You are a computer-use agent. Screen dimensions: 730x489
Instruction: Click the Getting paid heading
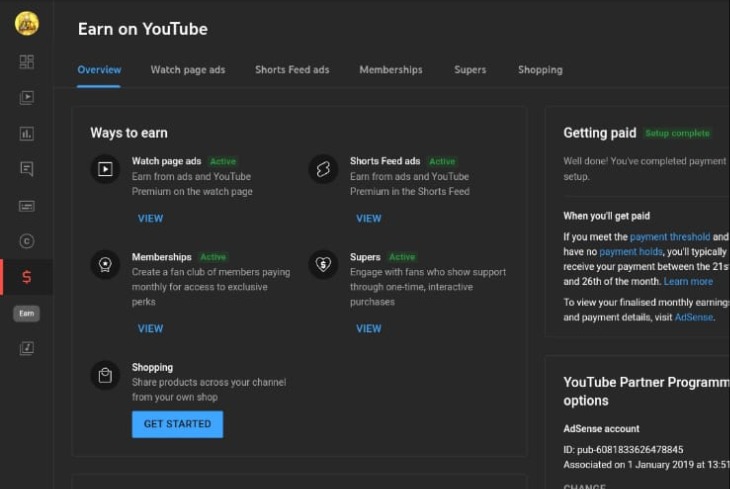600,133
